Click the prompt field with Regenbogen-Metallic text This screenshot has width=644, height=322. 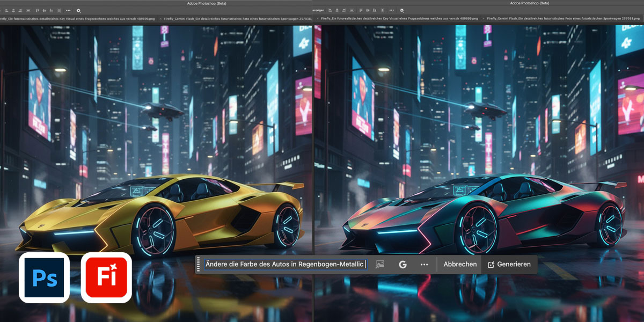click(284, 264)
